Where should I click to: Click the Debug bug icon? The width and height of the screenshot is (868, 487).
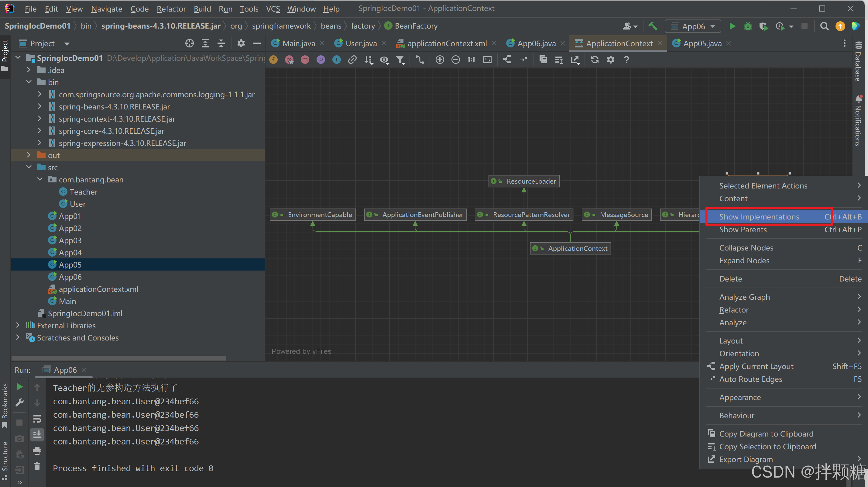[748, 26]
